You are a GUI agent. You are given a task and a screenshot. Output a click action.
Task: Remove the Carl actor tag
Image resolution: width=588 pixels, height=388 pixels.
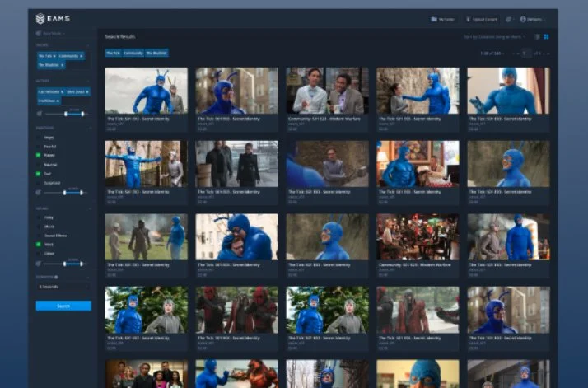click(62, 92)
